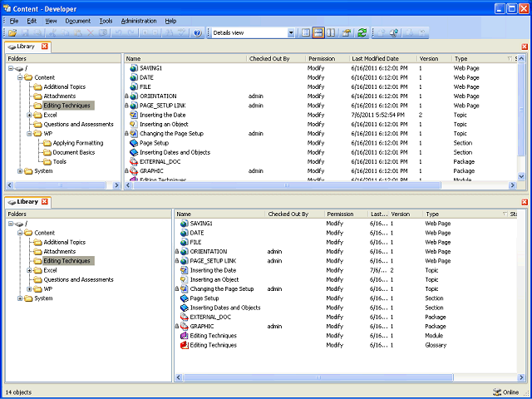Select Attachments folder in lower tree
Screen dimensions: 532x399
point(59,252)
